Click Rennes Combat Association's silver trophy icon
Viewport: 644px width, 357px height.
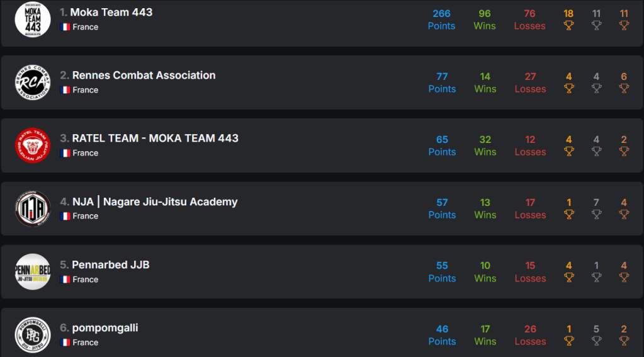596,88
